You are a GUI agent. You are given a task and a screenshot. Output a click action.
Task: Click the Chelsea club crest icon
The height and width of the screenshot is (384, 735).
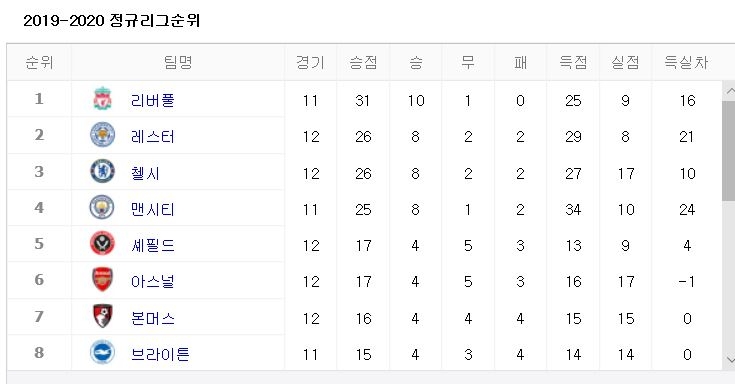pos(102,171)
